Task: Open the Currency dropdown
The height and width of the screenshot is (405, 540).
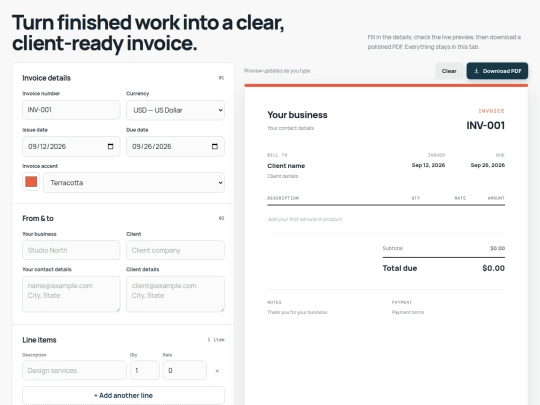Action: (x=175, y=110)
